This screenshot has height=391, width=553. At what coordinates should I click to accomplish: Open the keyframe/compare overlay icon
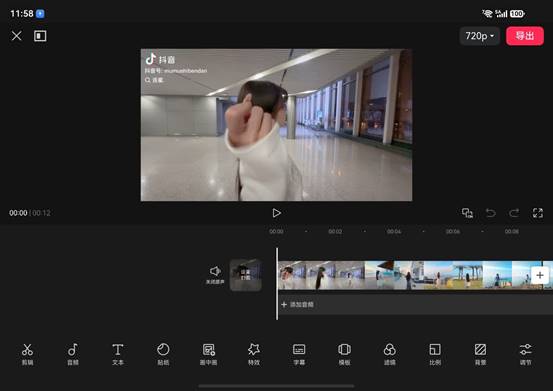pyautogui.click(x=467, y=213)
